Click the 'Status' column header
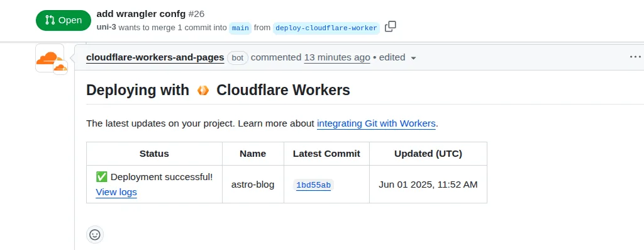 [x=154, y=154]
